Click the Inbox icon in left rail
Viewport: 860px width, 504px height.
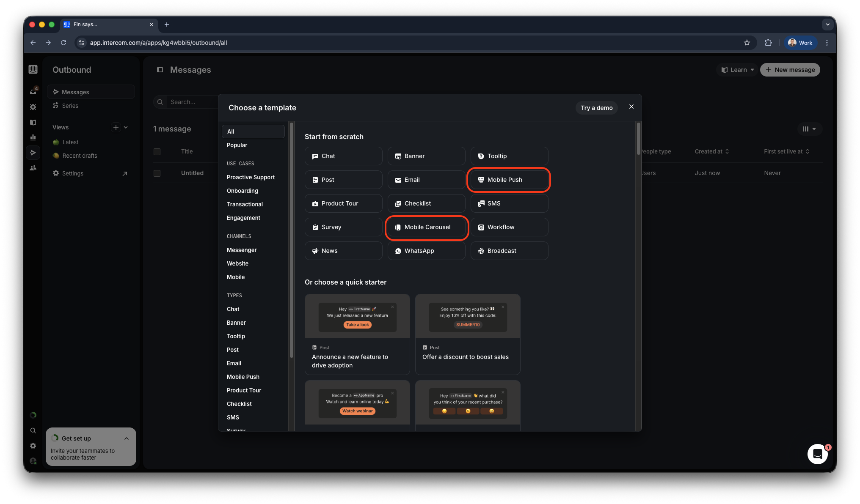[33, 91]
